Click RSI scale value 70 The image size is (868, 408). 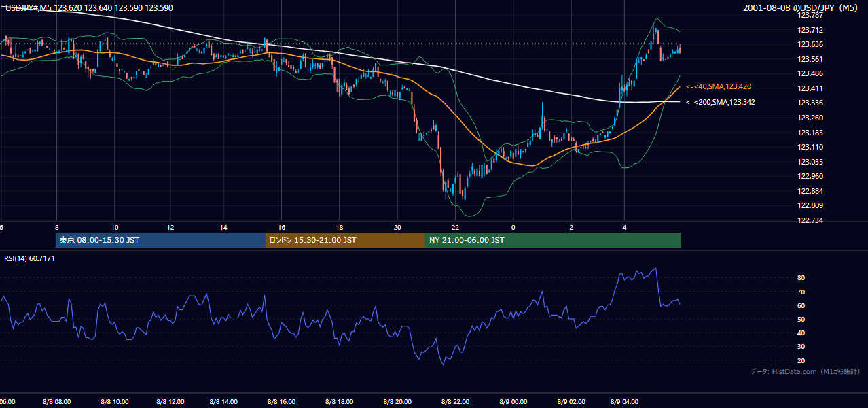[801, 292]
